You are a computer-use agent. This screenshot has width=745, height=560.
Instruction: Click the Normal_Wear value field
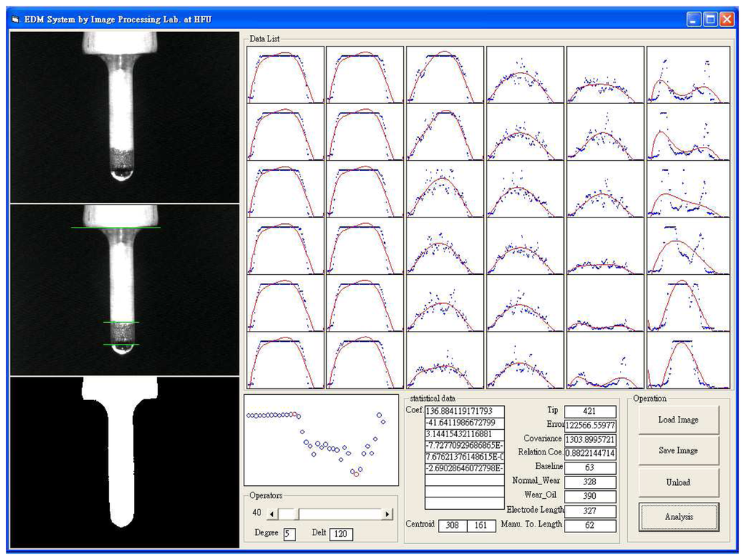589,481
